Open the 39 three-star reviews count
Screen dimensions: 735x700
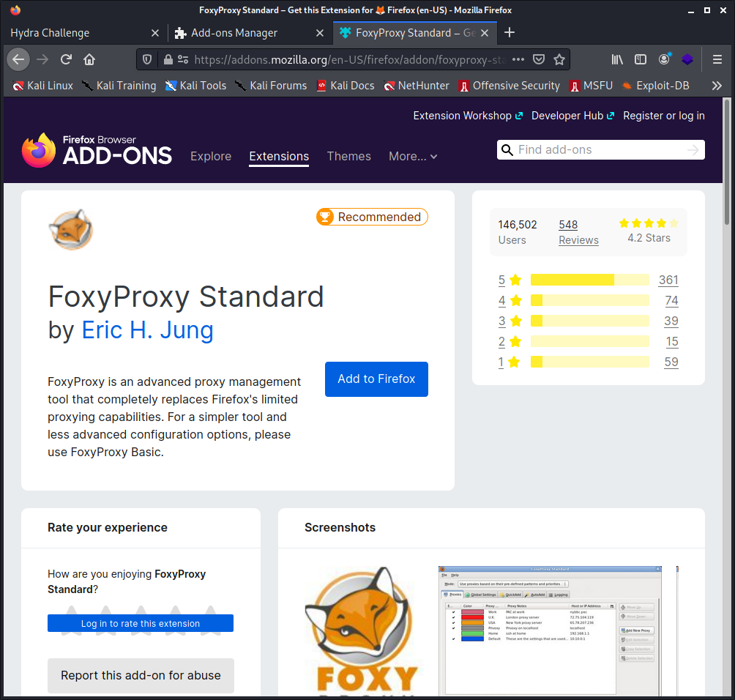click(671, 321)
